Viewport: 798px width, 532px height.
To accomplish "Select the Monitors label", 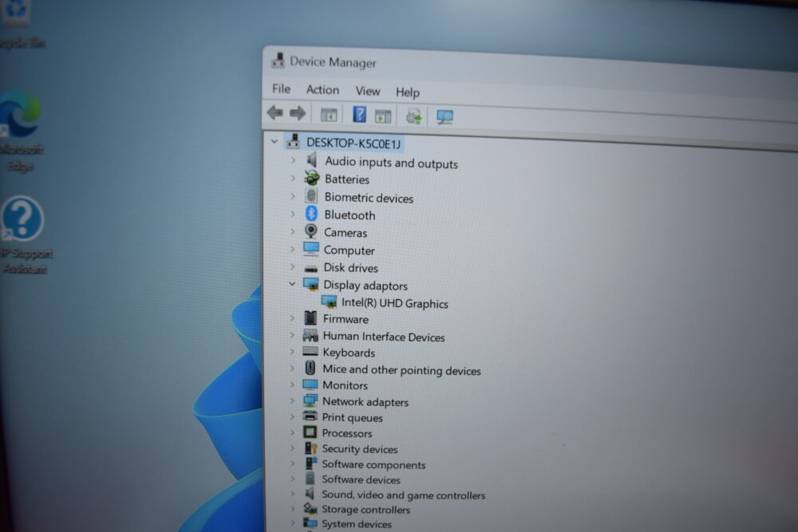I will tap(345, 385).
